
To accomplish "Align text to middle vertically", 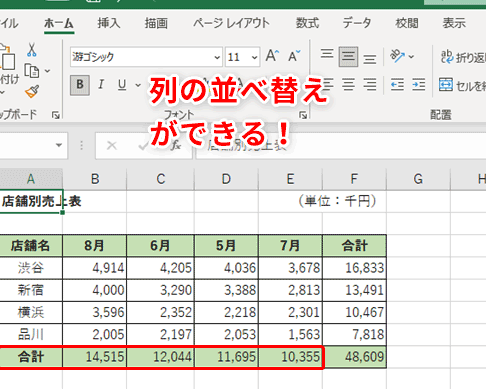I will point(348,56).
